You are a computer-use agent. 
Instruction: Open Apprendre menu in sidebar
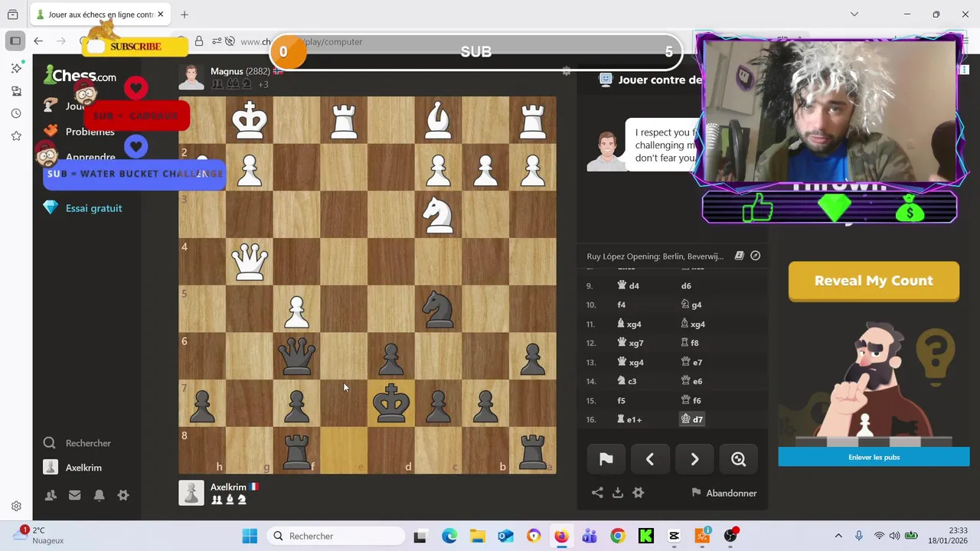click(x=90, y=157)
